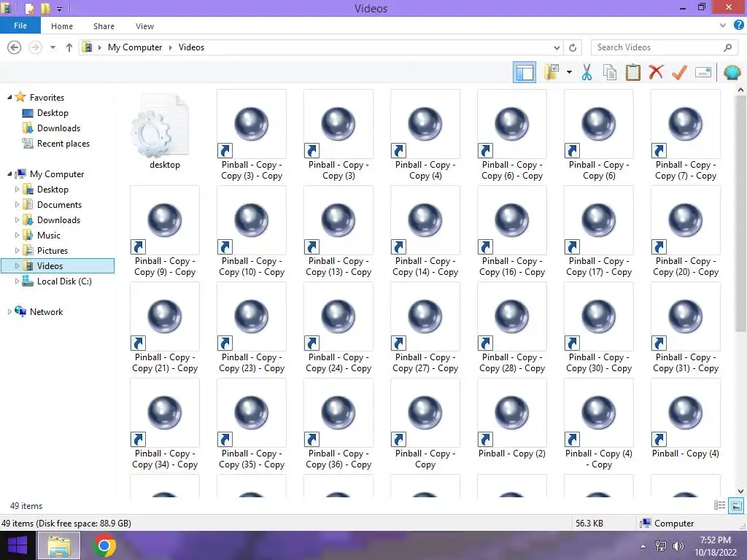The height and width of the screenshot is (560, 747).
Task: Click the Help question mark icon
Action: [738, 26]
